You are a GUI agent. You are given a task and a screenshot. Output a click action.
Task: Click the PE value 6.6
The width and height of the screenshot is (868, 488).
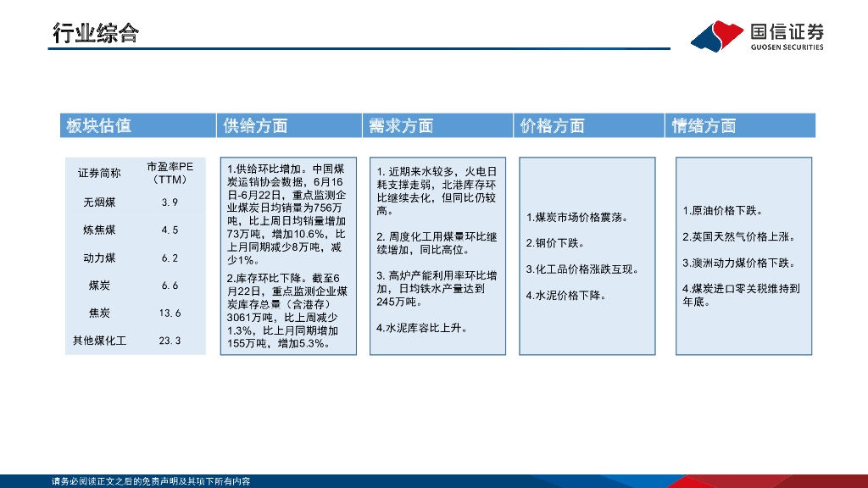(x=170, y=286)
